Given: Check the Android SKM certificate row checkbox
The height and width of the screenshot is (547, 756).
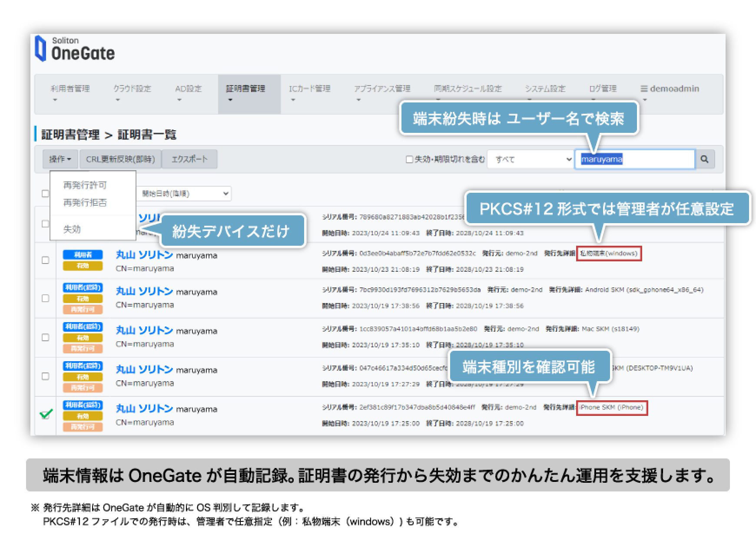Looking at the screenshot, I should (x=45, y=299).
